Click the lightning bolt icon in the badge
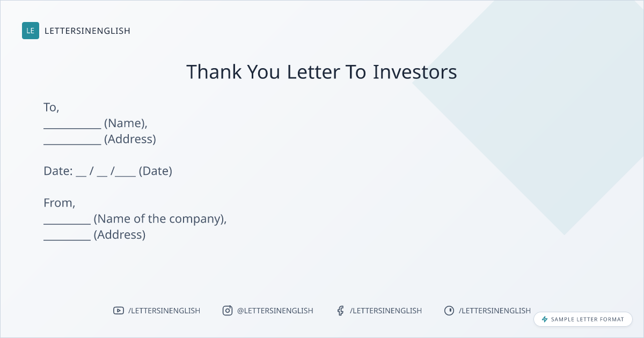 click(545, 319)
